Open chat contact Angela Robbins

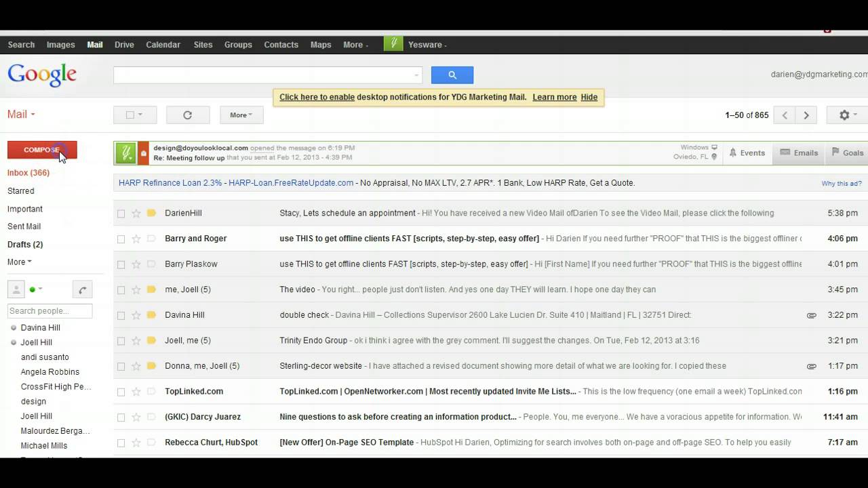coord(50,372)
